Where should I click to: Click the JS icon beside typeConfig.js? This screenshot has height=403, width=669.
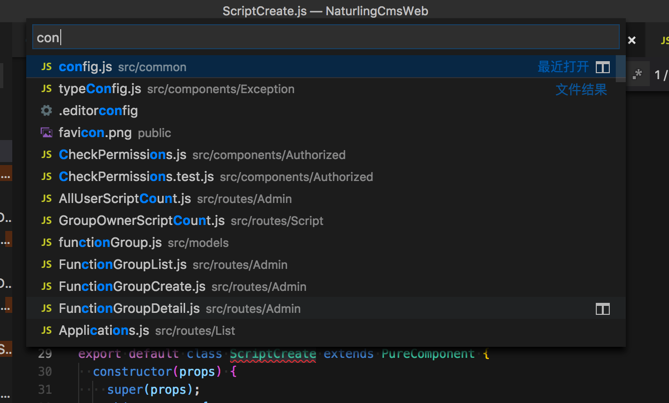(x=47, y=89)
